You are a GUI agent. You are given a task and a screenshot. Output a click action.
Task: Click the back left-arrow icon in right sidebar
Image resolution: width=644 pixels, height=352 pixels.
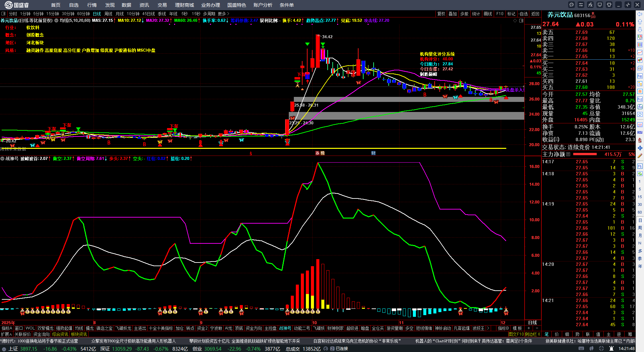(640, 14)
